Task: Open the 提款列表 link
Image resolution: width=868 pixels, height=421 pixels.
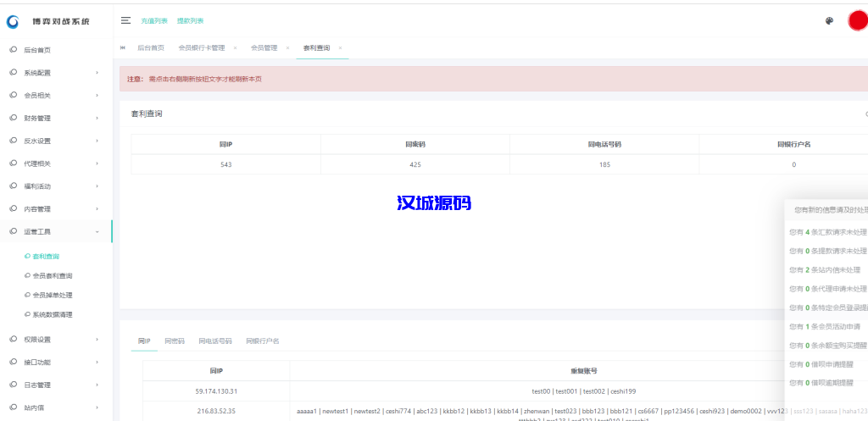Action: click(191, 20)
